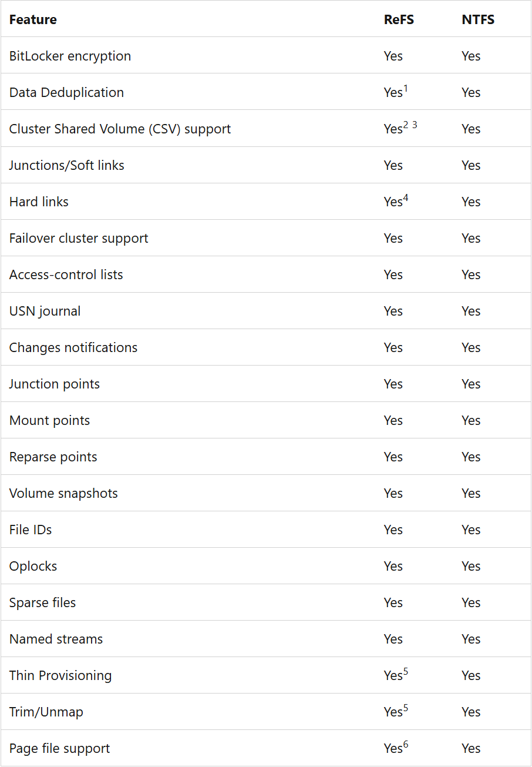Open footnote 3 in the CSV support row

(x=415, y=125)
